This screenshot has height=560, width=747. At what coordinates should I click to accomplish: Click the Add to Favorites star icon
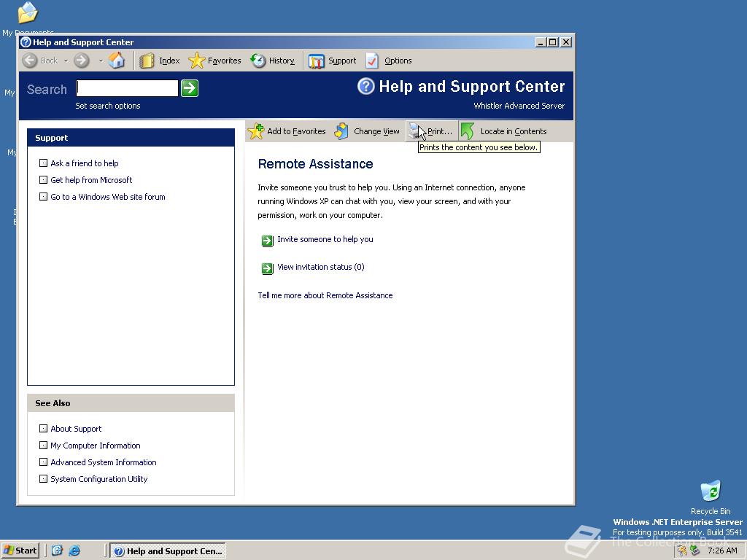(256, 131)
